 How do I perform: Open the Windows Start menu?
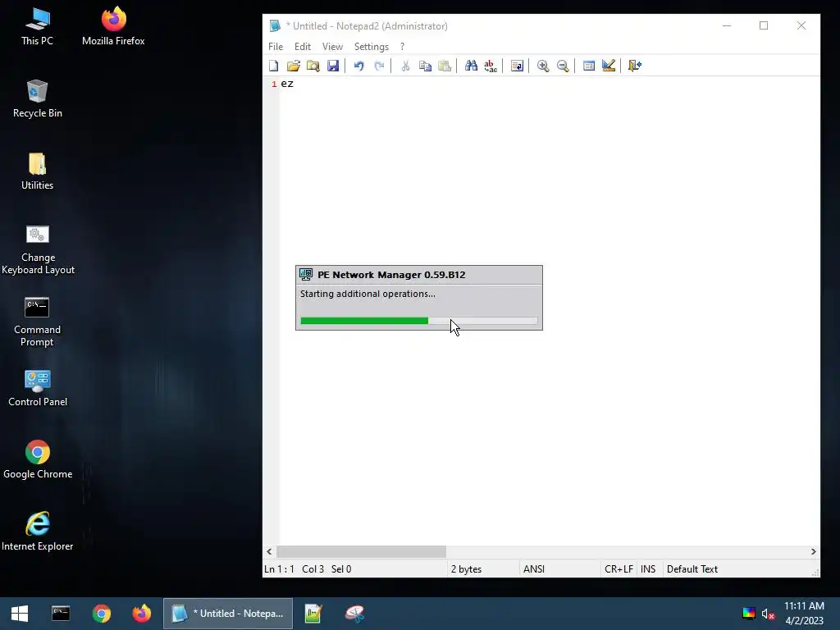(x=20, y=614)
